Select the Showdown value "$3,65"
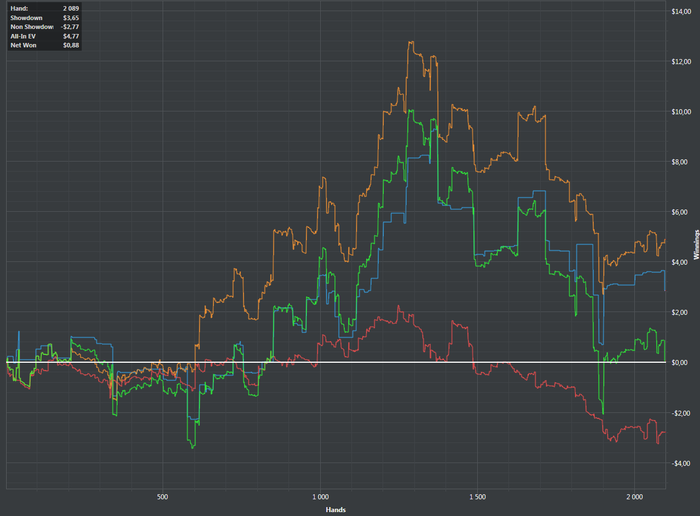This screenshot has width=700, height=516. (x=71, y=18)
